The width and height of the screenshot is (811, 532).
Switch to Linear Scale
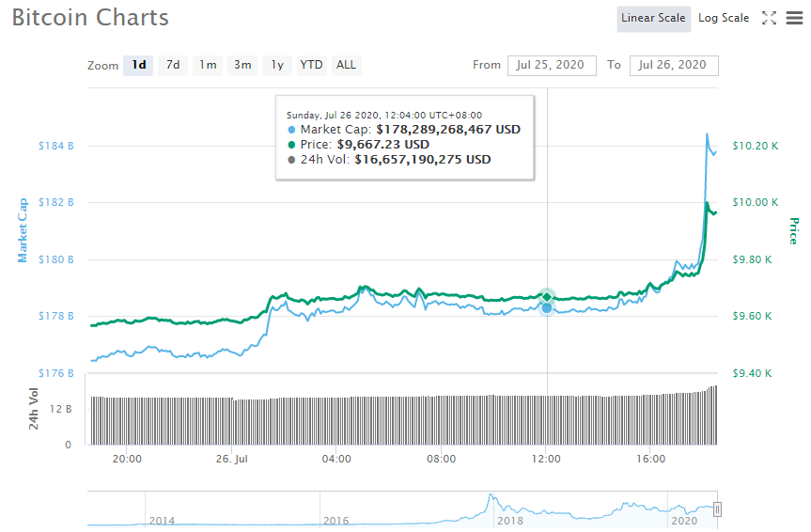(655, 18)
